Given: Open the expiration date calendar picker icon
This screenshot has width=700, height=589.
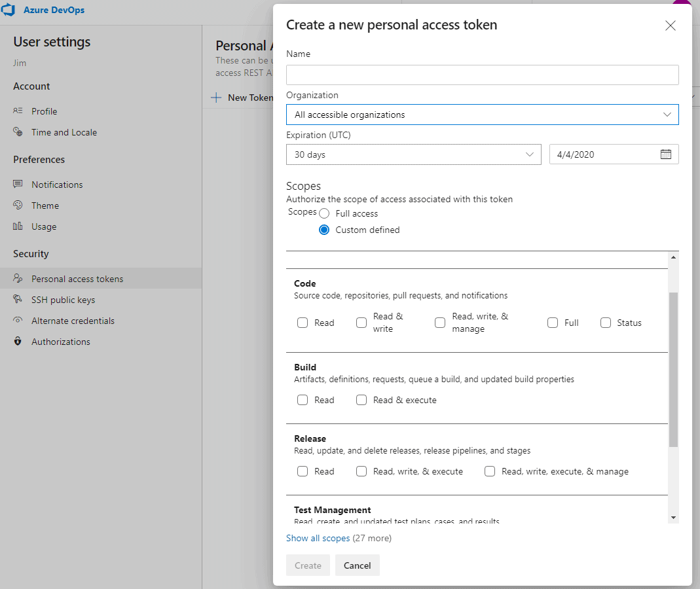Looking at the screenshot, I should coord(666,154).
